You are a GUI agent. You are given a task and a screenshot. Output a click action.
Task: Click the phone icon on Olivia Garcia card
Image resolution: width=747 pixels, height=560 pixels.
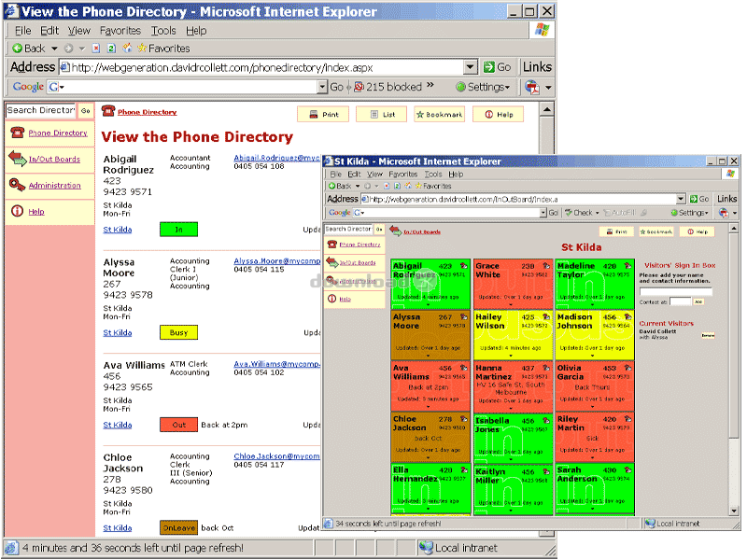click(627, 368)
